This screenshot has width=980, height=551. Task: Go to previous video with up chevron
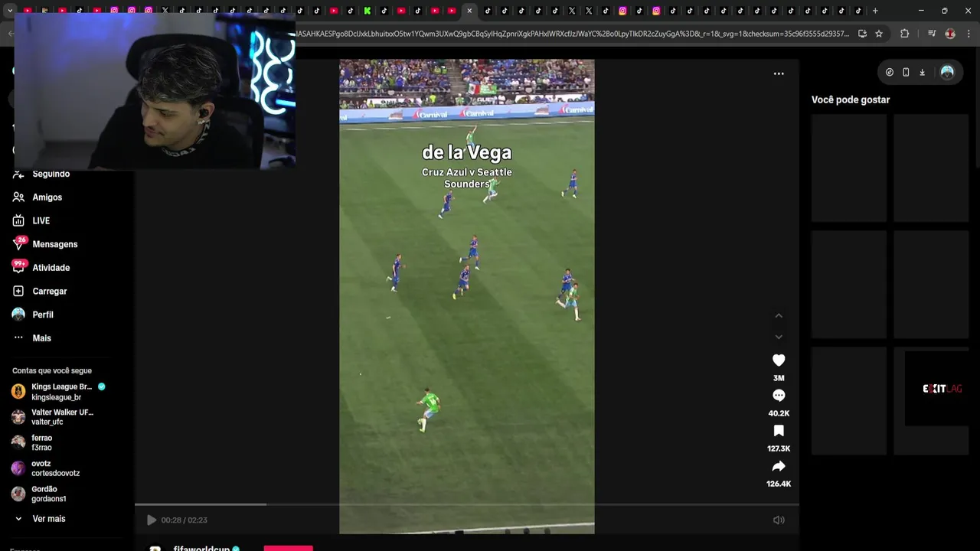(x=779, y=315)
